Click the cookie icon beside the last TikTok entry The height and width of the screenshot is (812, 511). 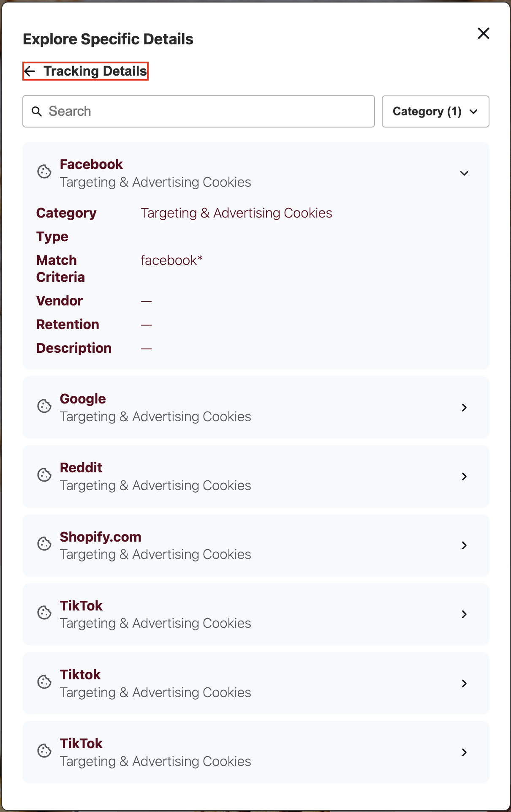pos(44,751)
